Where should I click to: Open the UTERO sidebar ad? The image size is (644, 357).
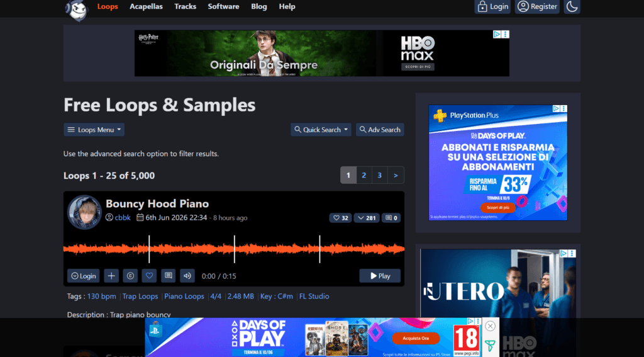coord(498,284)
